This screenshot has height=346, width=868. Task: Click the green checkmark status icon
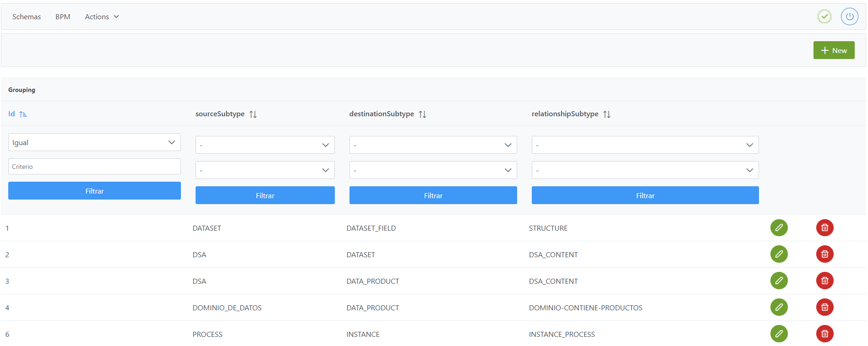coord(824,16)
